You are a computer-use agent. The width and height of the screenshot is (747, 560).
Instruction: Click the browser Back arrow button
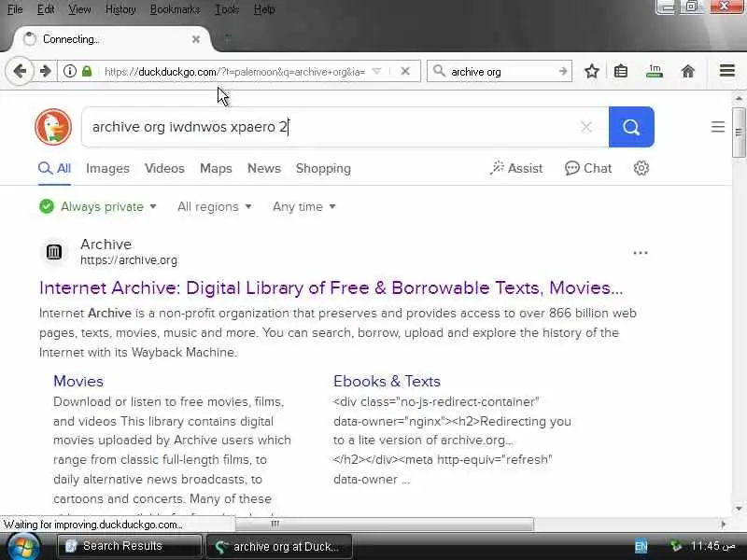tap(20, 72)
